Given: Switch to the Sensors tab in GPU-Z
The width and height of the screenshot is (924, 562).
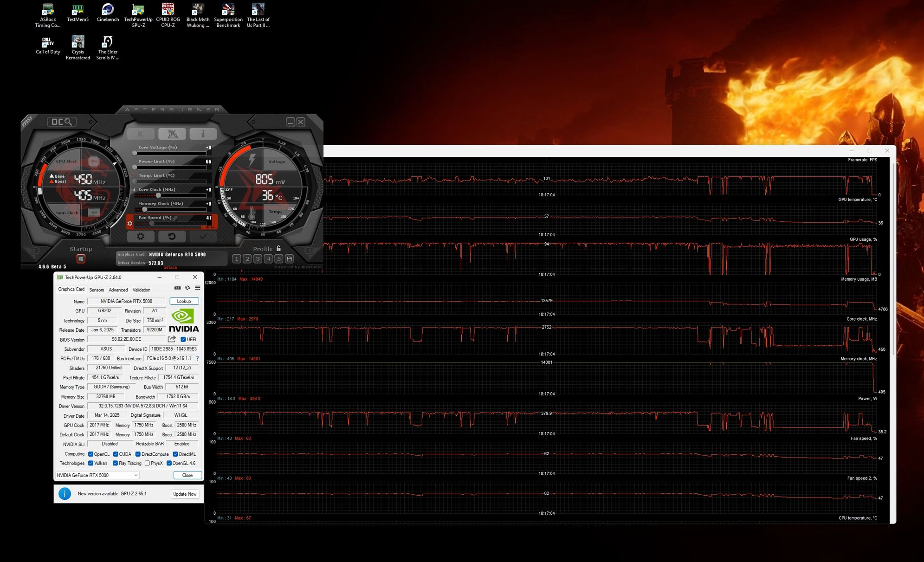Looking at the screenshot, I should 97,290.
